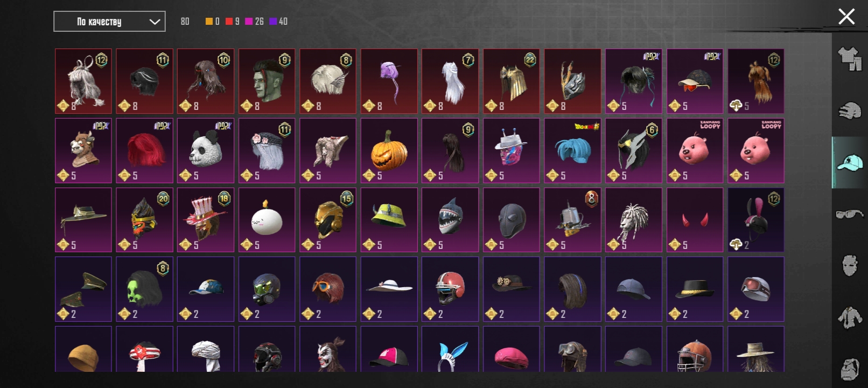Filter by the red quality swatch
Viewport: 868px width, 388px height.
coord(229,22)
